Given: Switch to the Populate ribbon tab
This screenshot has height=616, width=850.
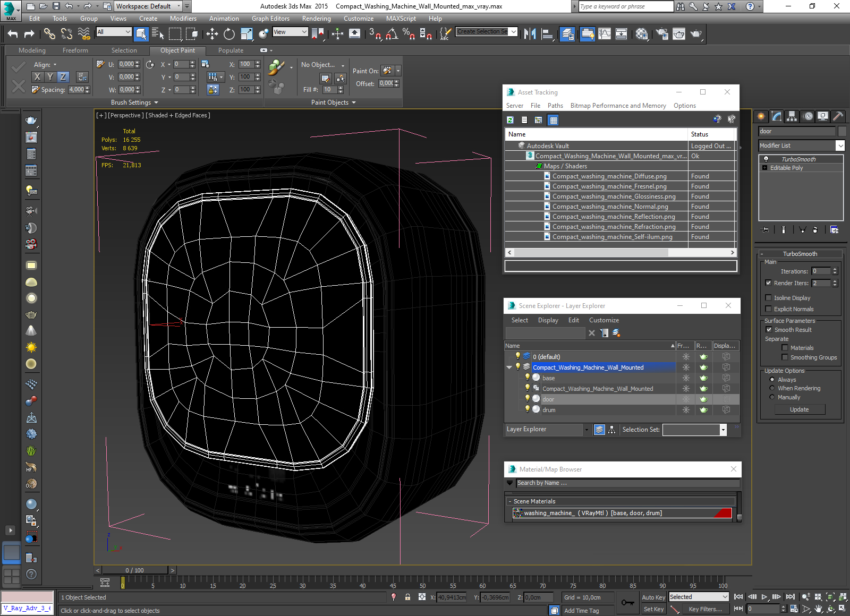Looking at the screenshot, I should tap(231, 50).
